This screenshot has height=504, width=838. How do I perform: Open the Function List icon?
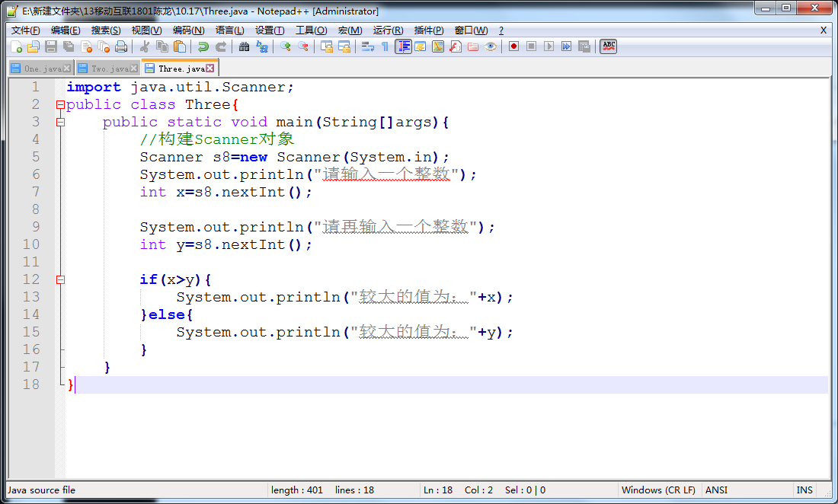tap(456, 47)
